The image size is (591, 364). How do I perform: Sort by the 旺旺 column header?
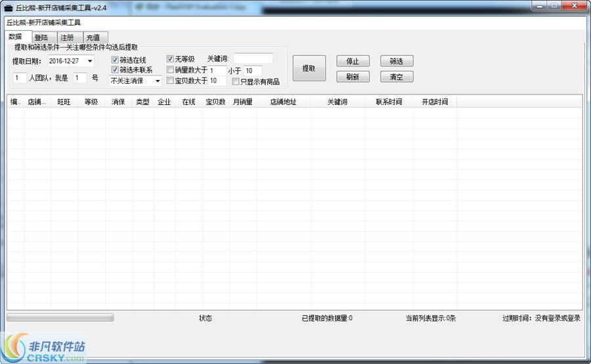pos(64,102)
